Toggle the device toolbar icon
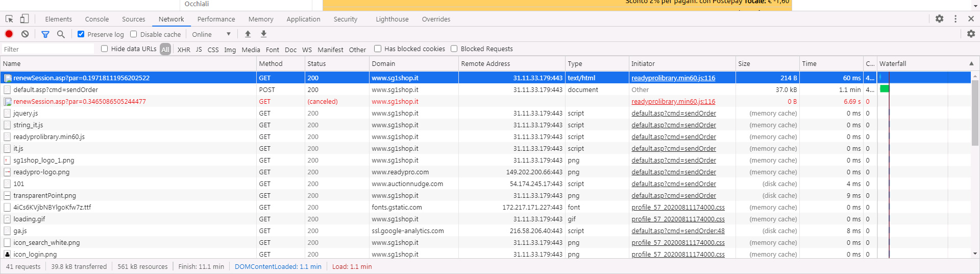The height and width of the screenshot is (274, 980). [x=24, y=19]
